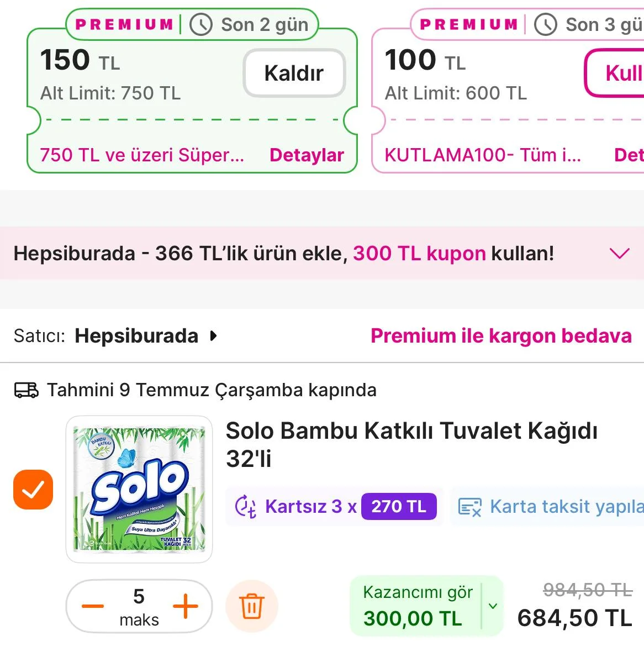Click the minus icon to decrease quantity
This screenshot has height=662, width=644.
93,606
